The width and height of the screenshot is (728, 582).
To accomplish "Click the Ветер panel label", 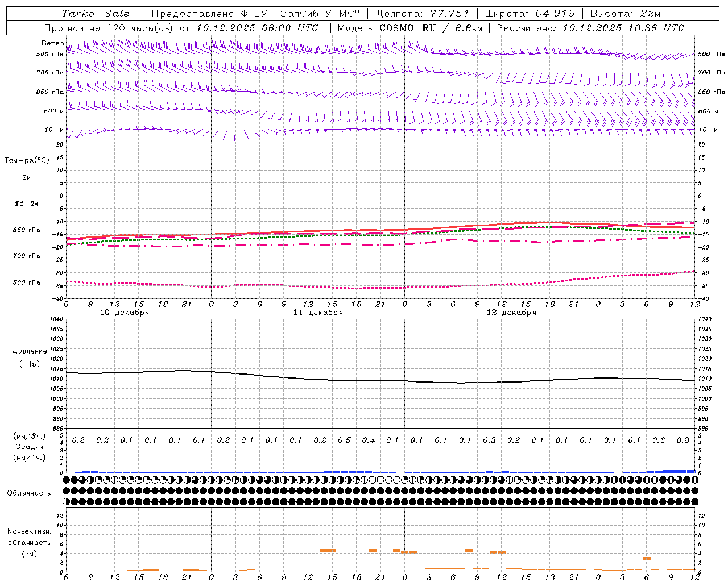I will point(52,43).
